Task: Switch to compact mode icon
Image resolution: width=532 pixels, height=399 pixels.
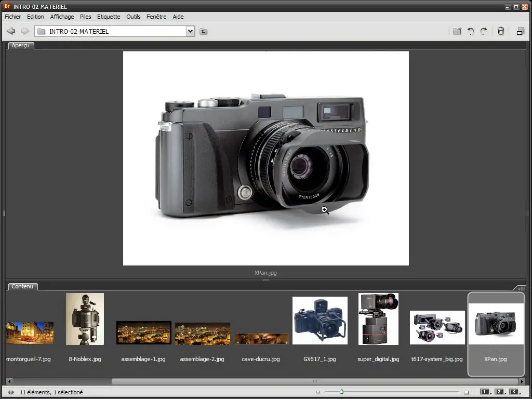Action: coord(521,31)
